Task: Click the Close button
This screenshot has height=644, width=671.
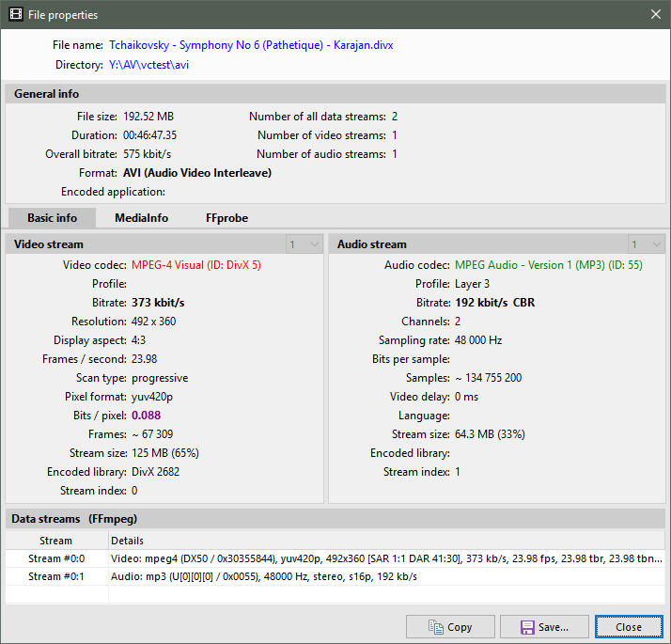Action: (x=629, y=627)
